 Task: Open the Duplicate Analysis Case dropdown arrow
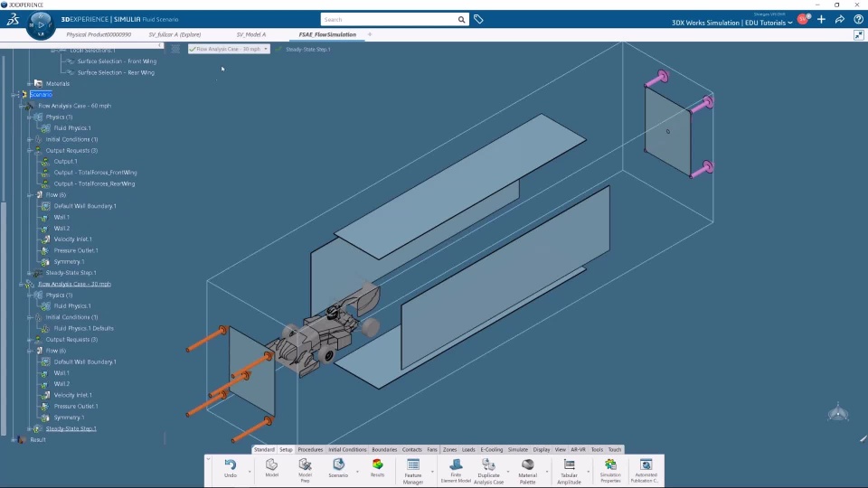point(508,472)
